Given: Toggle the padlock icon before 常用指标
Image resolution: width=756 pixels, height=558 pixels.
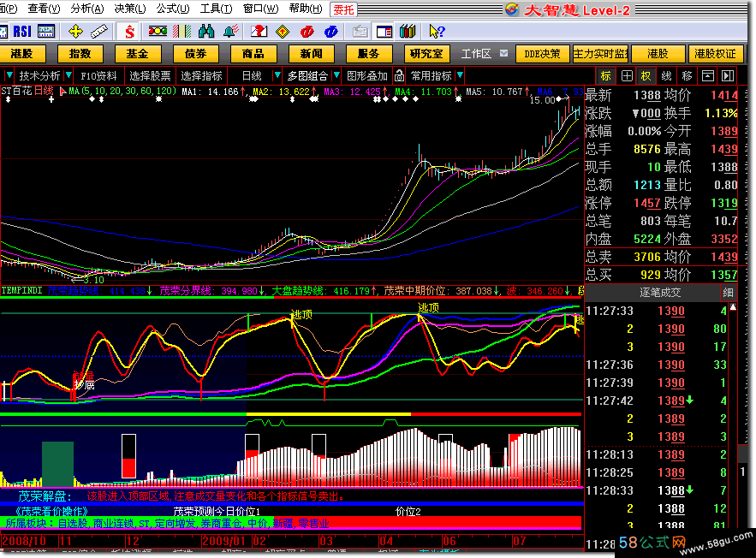Looking at the screenshot, I should (399, 75).
